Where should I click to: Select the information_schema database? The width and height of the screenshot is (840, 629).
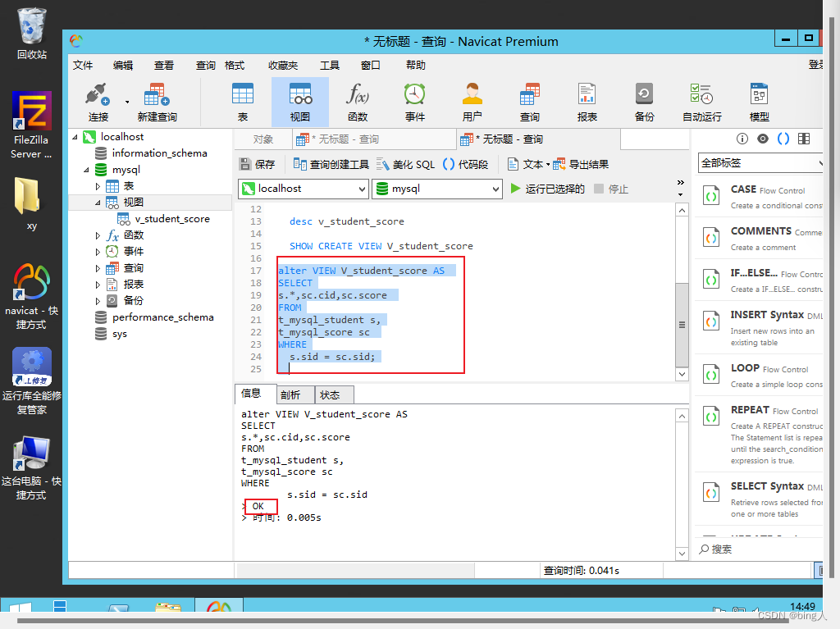151,153
